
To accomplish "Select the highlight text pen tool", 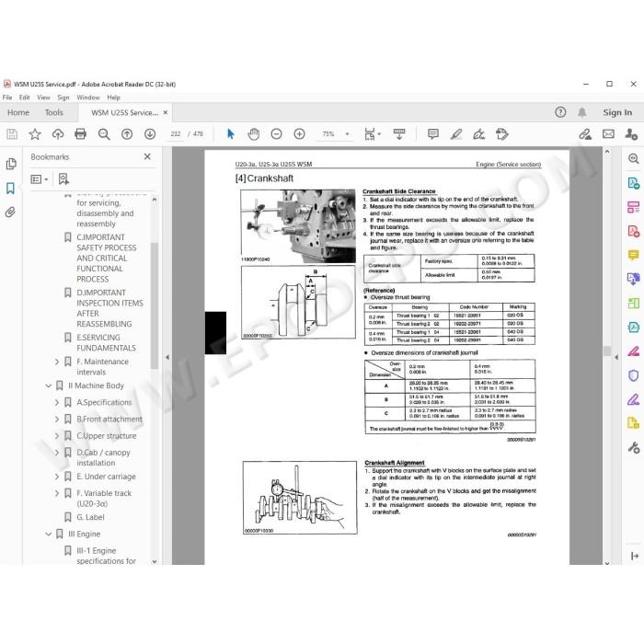I will click(x=456, y=134).
